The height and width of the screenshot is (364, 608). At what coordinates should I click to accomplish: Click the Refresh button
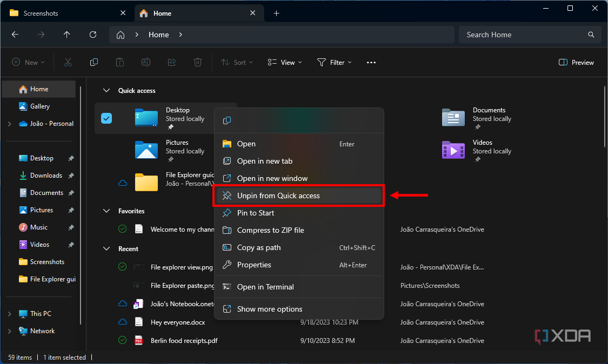[92, 34]
